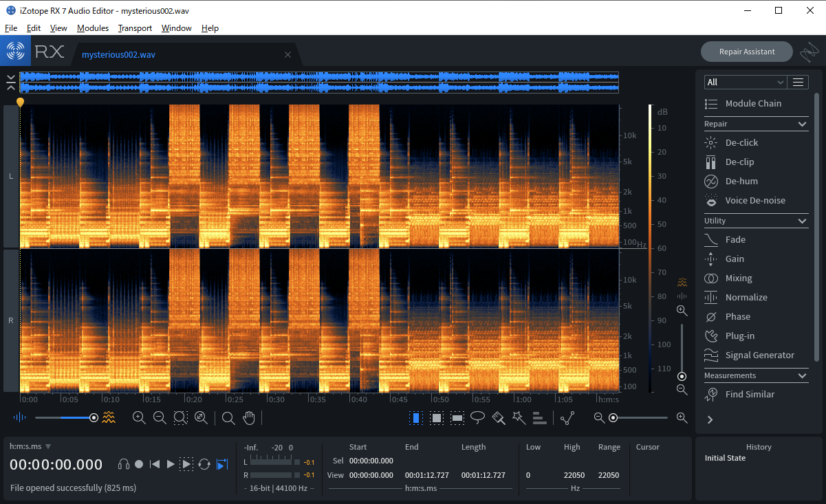Toggle headphone monitoring in transport
The image size is (826, 504).
point(124,464)
